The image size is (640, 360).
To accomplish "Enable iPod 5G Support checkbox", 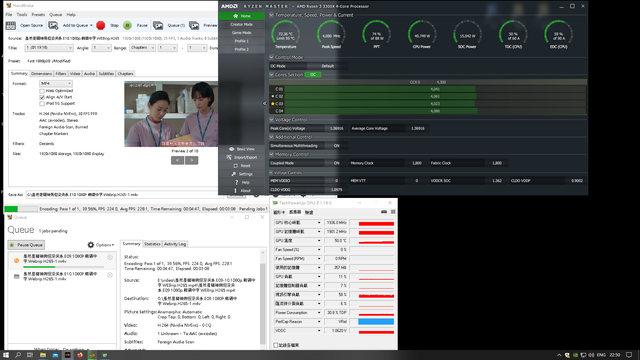I will 42,104.
